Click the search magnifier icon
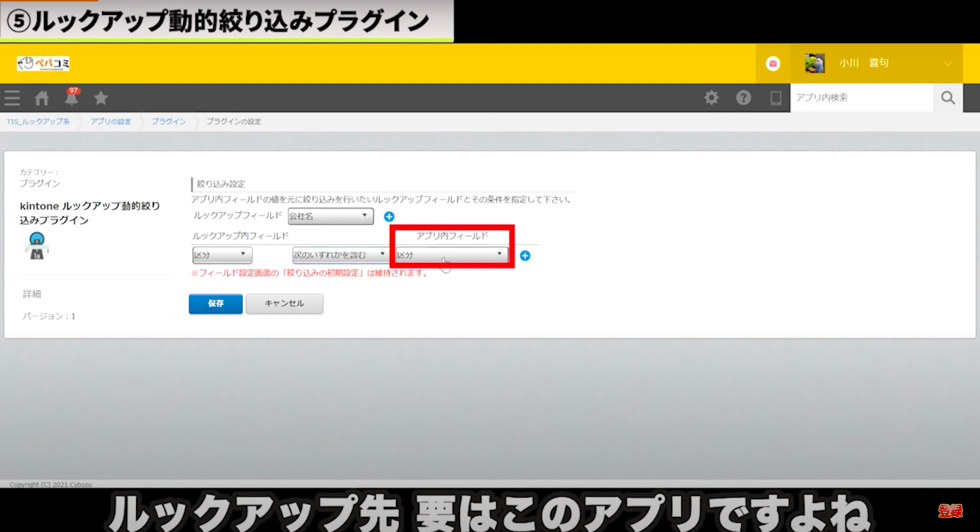Viewport: 980px width, 532px height. tap(948, 98)
